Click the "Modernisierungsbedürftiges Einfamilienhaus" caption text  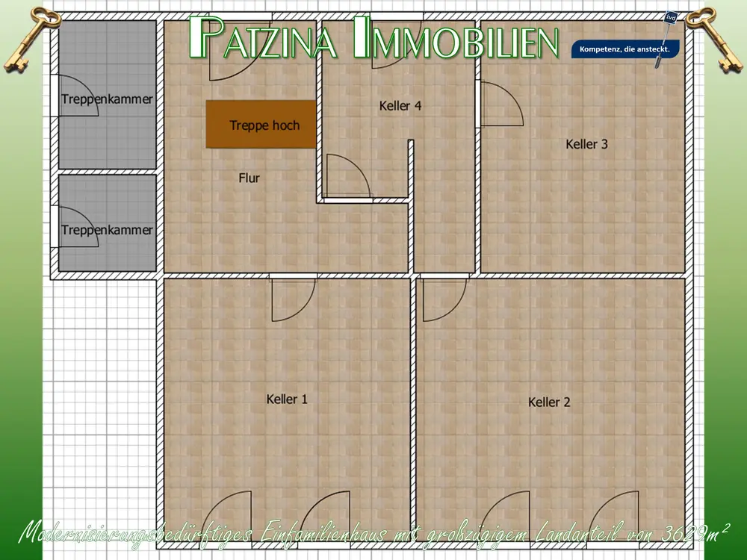(x=202, y=533)
